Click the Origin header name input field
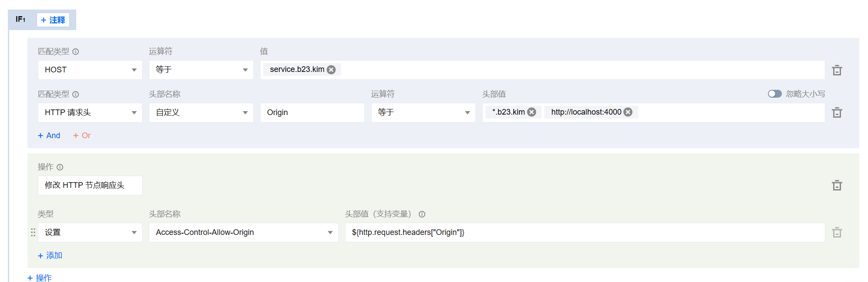Viewport: 868px width, 282px height. (312, 112)
